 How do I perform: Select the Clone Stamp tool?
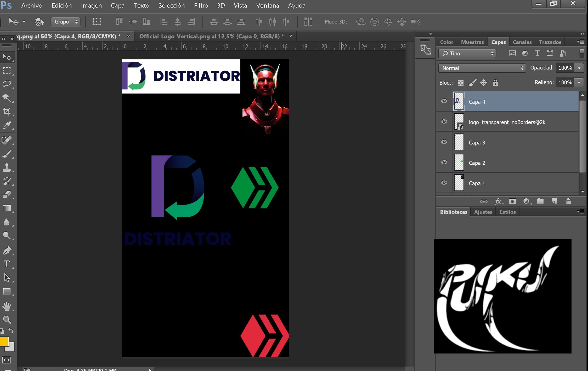pyautogui.click(x=7, y=167)
